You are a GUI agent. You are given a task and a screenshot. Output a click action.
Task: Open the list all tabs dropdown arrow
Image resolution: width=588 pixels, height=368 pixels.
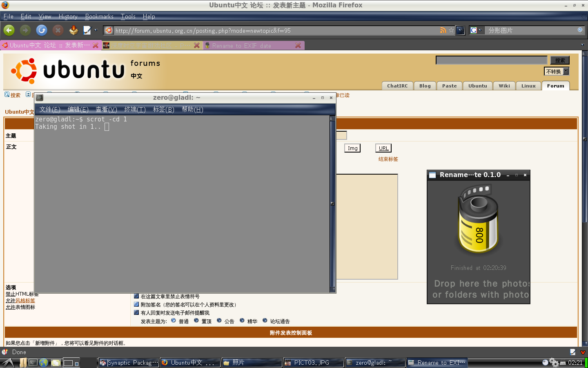583,45
